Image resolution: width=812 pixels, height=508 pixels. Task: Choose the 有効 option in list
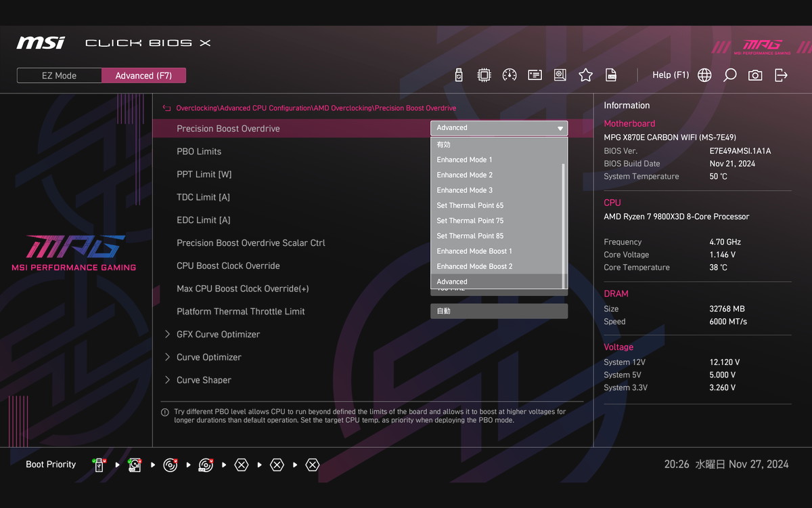(x=497, y=145)
